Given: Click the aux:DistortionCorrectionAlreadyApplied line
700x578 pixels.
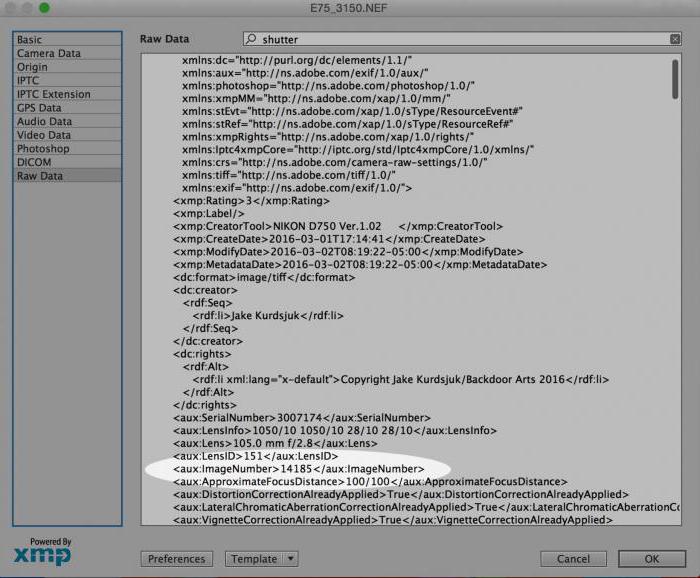Looking at the screenshot, I should click(x=401, y=495).
